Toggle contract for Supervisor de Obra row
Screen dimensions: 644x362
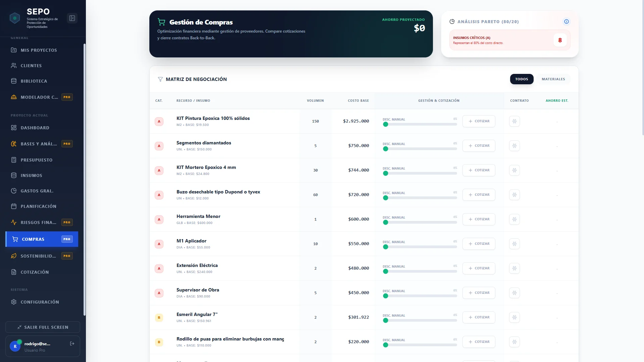click(514, 293)
